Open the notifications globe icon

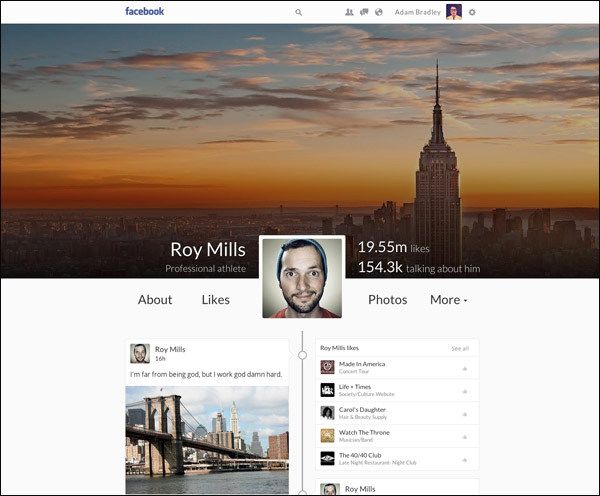click(x=379, y=12)
